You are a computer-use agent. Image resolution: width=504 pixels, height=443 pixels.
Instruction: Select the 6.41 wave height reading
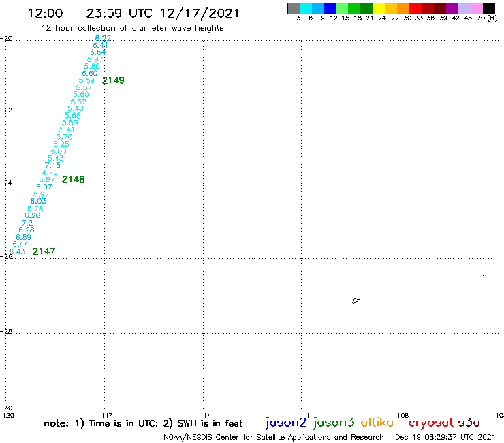pos(100,45)
